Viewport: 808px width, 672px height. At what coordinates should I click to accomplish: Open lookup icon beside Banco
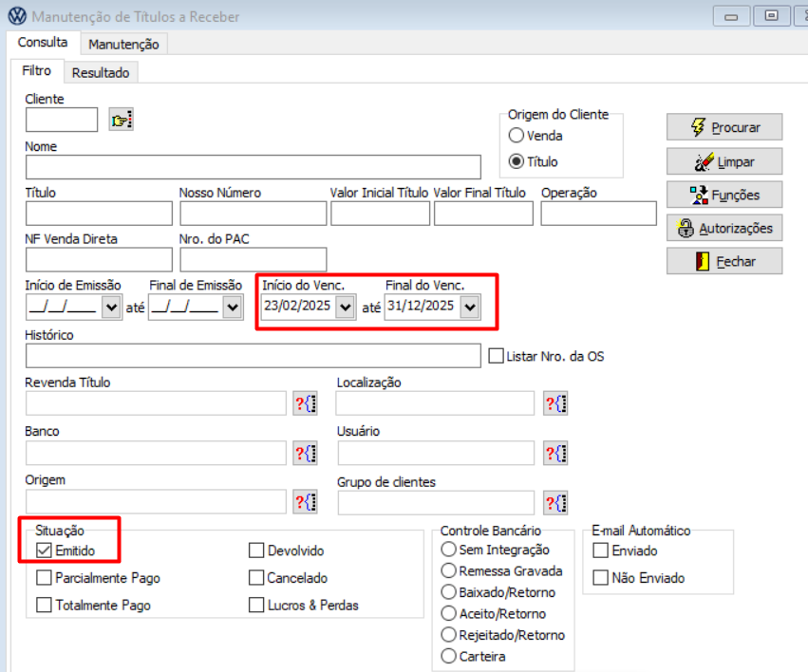[x=305, y=453]
